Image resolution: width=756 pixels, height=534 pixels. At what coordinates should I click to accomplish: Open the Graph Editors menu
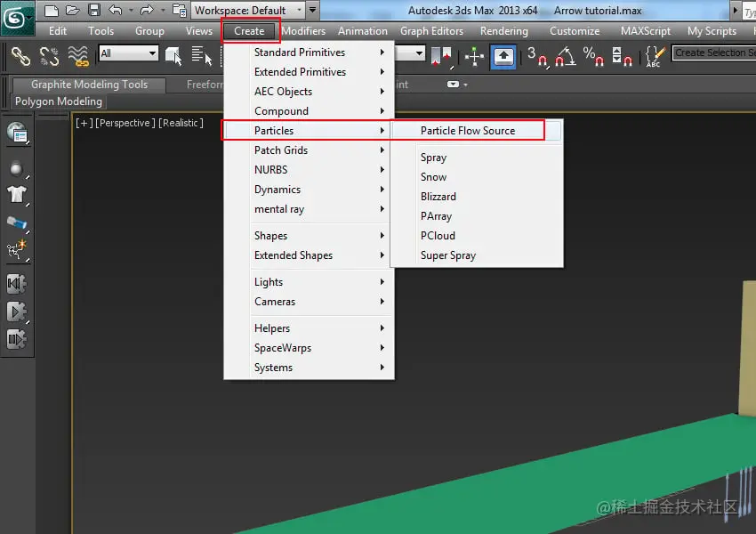(431, 31)
